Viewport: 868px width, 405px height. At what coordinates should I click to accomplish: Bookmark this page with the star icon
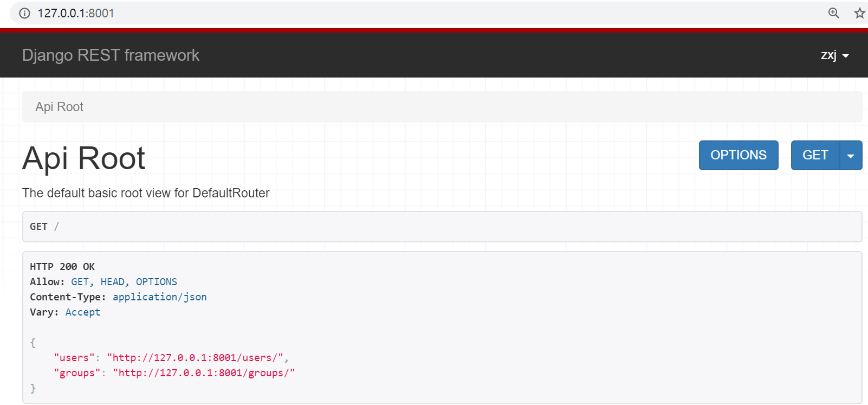[x=860, y=13]
